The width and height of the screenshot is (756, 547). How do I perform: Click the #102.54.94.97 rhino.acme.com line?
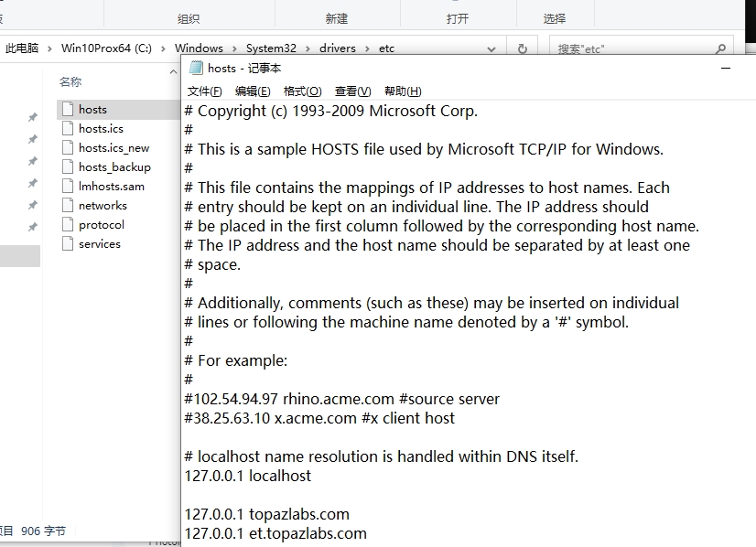pyautogui.click(x=341, y=399)
